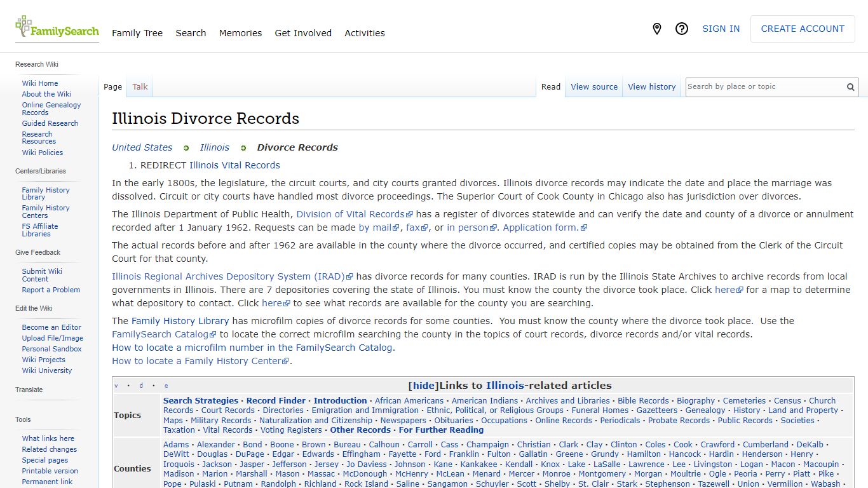
Task: Open Sangamon county link
Action: (x=447, y=484)
